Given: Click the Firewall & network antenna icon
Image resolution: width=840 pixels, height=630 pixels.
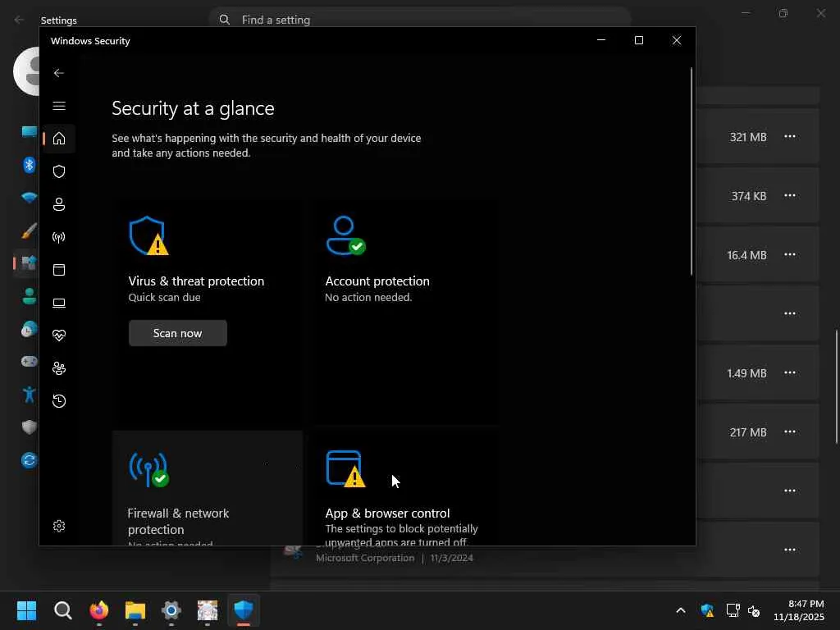Looking at the screenshot, I should click(x=149, y=470).
